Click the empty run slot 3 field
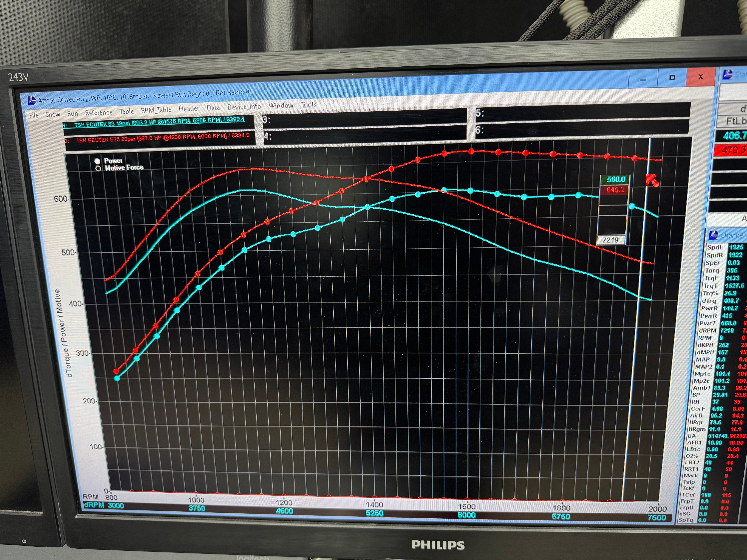Viewport: 747px width, 560px height. pos(365,118)
